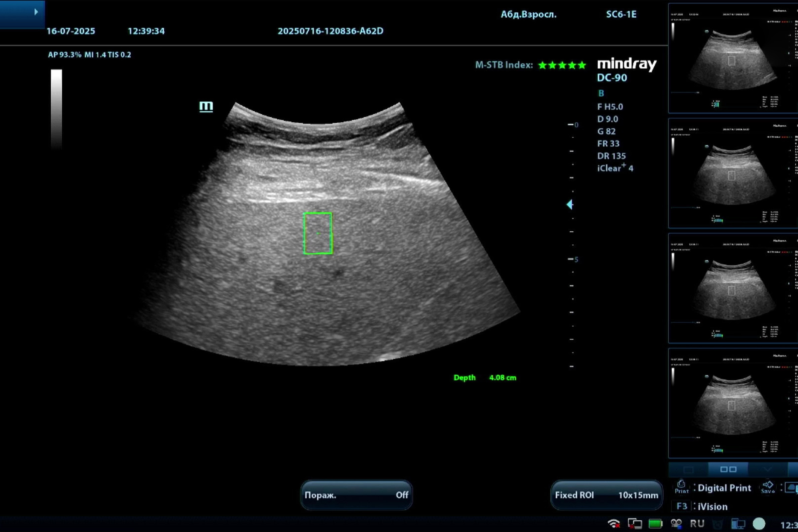This screenshot has height=532, width=798.
Task: Select the dual-pane thumbnail layout tab
Action: click(728, 469)
